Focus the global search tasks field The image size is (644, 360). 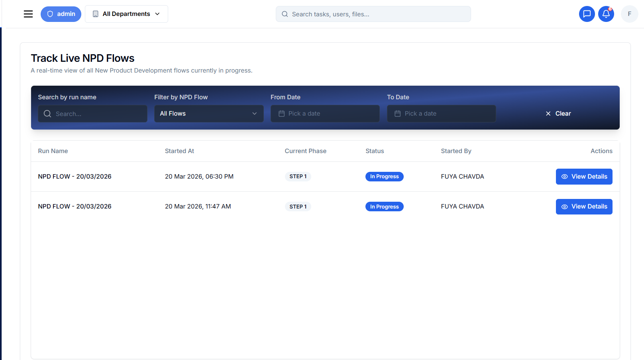373,14
